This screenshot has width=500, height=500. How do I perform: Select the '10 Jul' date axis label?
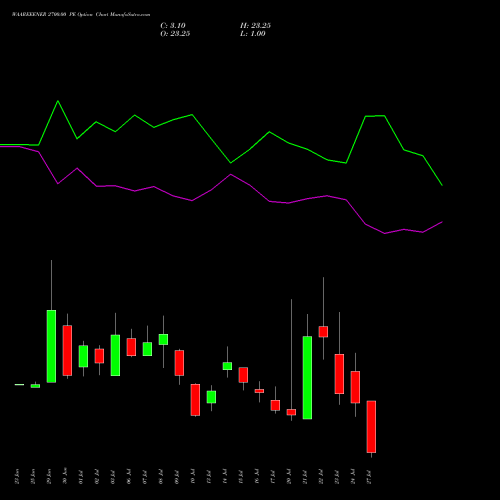tap(193, 476)
